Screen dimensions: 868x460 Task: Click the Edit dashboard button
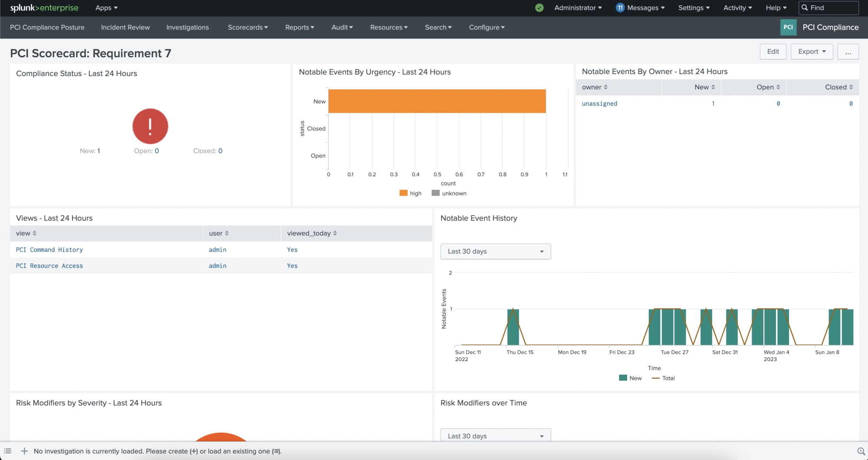click(773, 52)
